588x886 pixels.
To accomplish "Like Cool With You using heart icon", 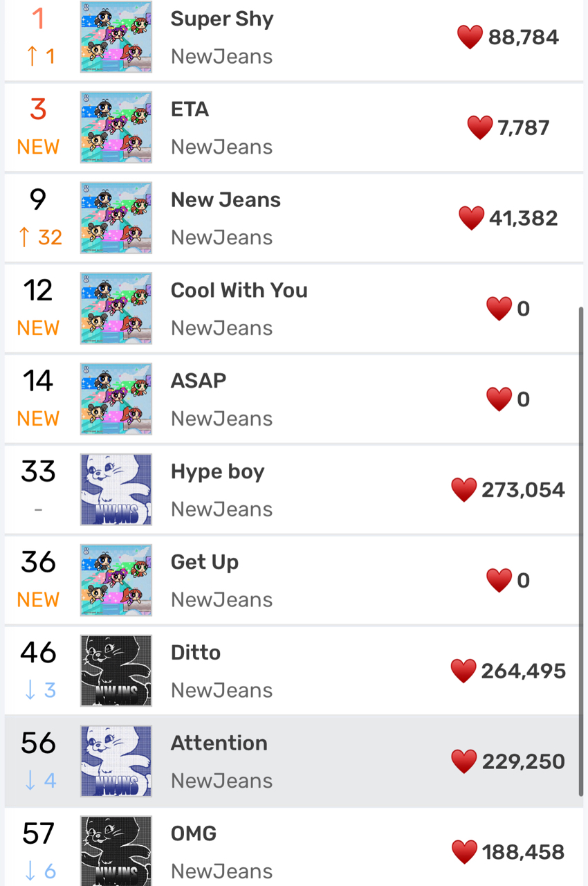I will pos(499,309).
